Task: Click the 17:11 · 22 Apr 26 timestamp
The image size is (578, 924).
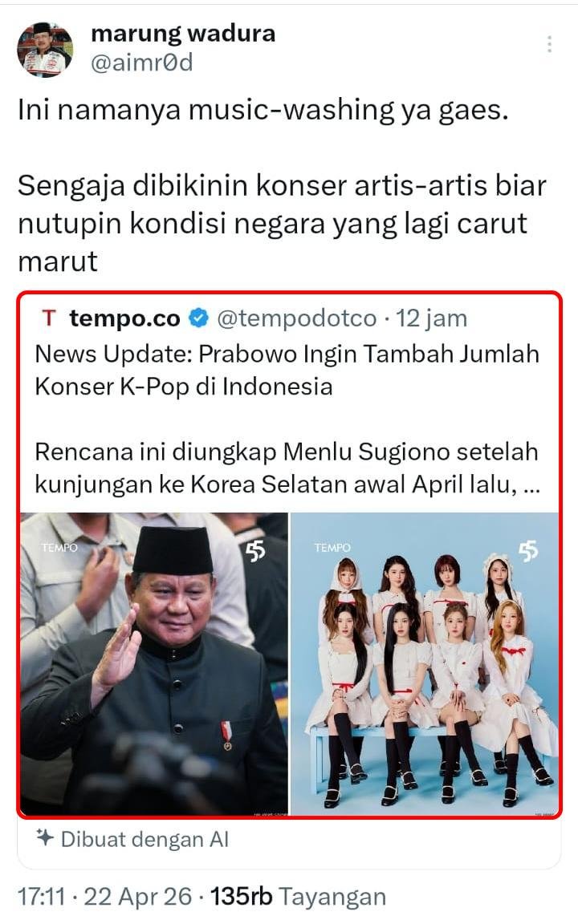Action: pos(105,897)
